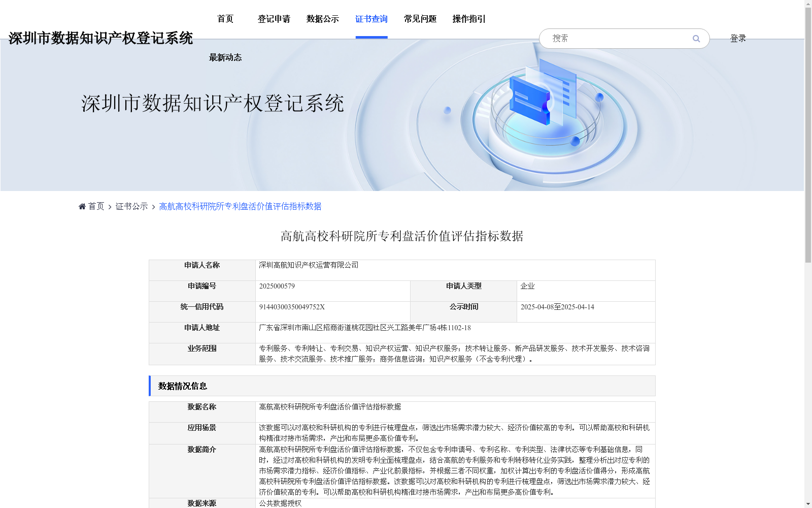Click the 申请人名称 label cell
This screenshot has width=812, height=508.
coord(202,270)
